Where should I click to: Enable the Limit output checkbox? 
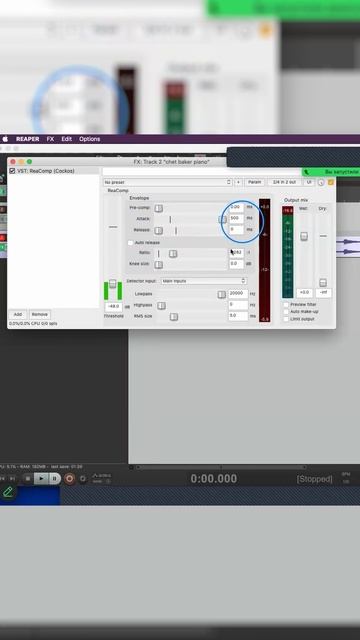pyautogui.click(x=286, y=319)
